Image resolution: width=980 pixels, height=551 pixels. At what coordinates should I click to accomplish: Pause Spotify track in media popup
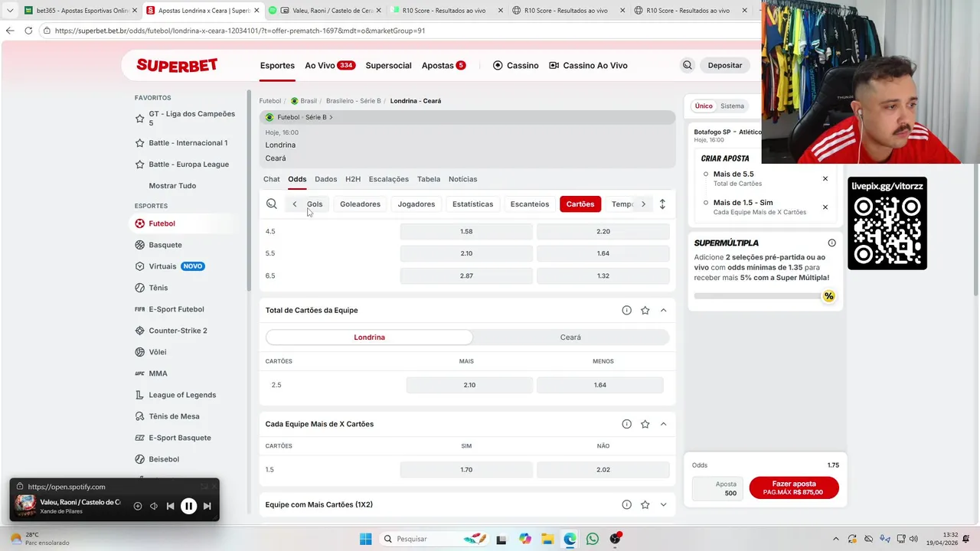[x=188, y=506]
